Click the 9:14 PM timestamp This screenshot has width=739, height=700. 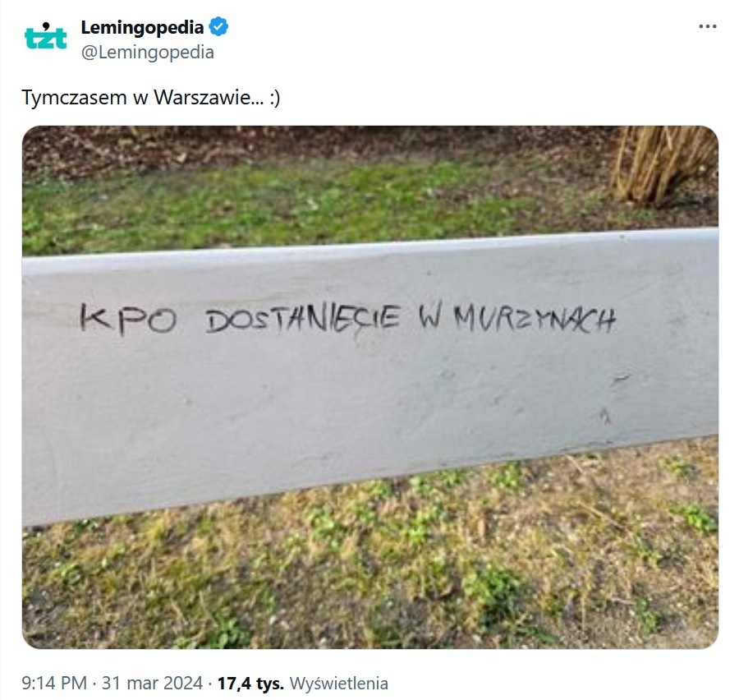(x=54, y=683)
